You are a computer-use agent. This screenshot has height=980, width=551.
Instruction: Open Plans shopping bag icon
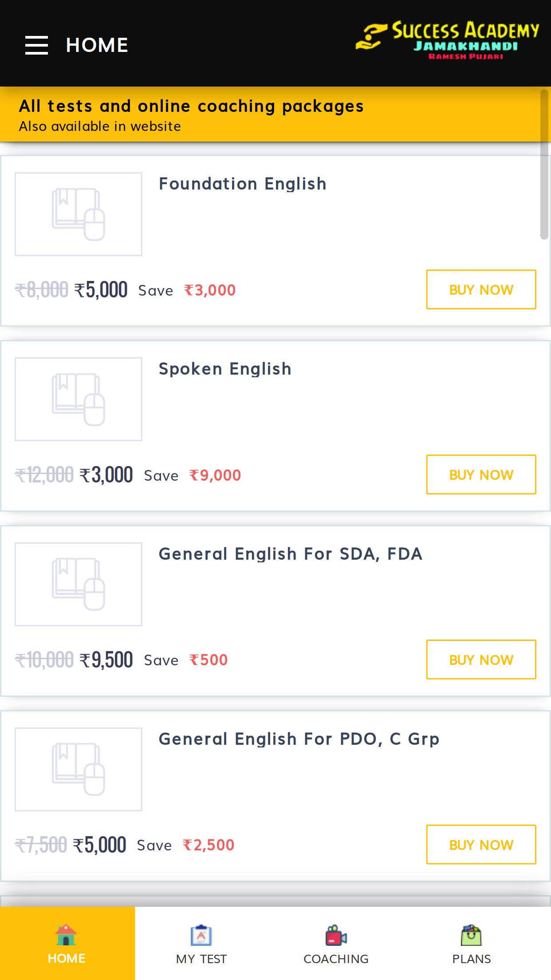point(471,935)
